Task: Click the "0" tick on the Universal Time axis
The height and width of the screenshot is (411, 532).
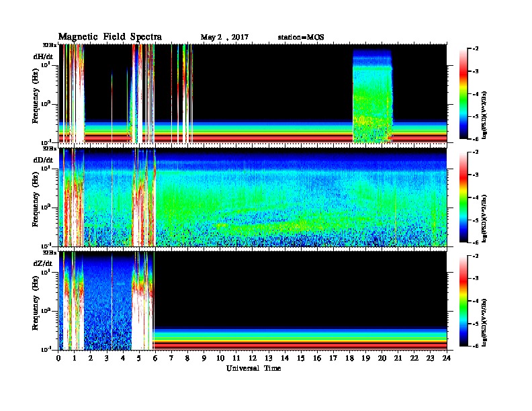Action: 58,359
